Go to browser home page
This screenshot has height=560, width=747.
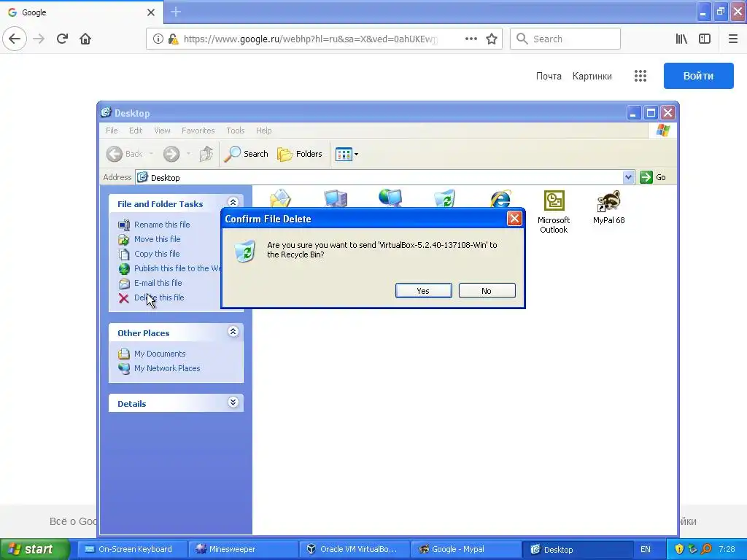point(85,39)
